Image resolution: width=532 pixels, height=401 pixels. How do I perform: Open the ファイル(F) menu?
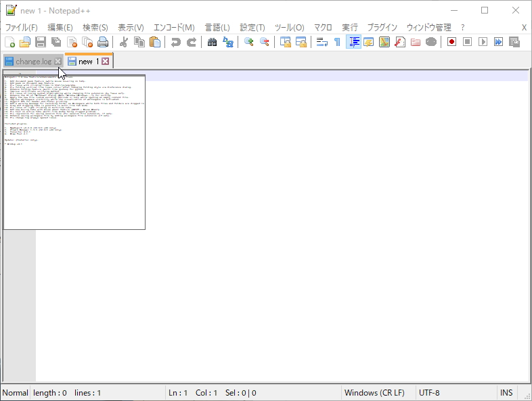22,28
